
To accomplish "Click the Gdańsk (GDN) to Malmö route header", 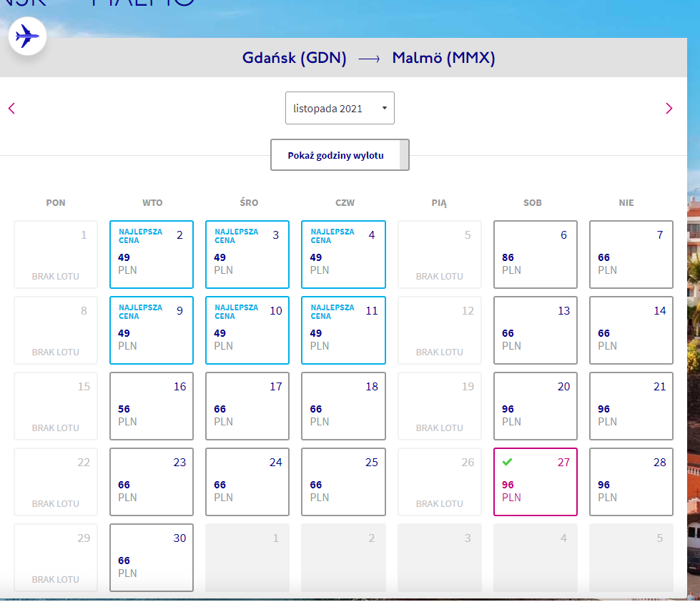I will [x=369, y=58].
